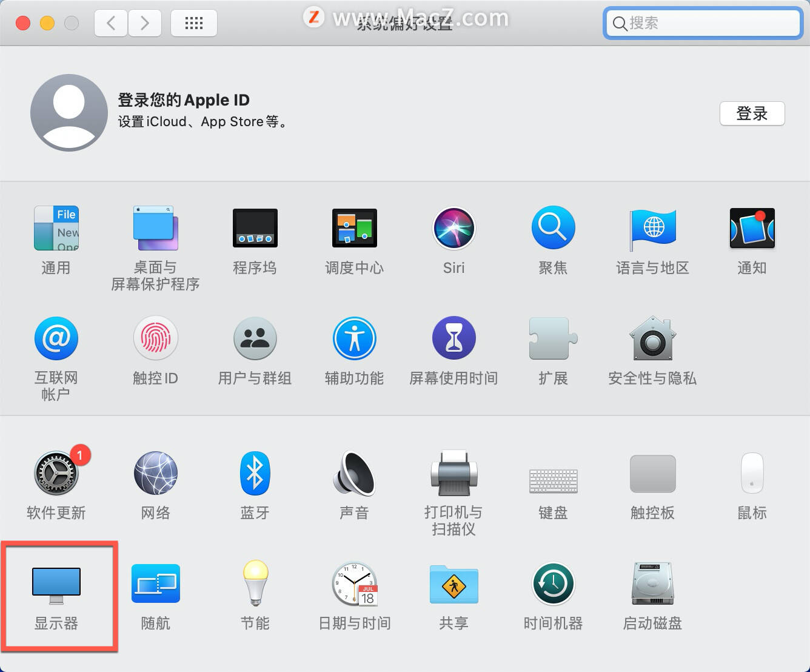The height and width of the screenshot is (672, 810).
Task: Minimize the window with yellow button
Action: (x=47, y=23)
